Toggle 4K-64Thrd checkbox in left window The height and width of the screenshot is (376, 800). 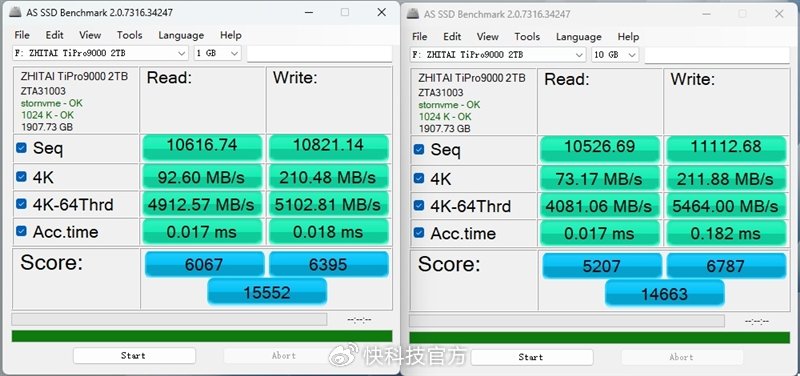tap(21, 204)
